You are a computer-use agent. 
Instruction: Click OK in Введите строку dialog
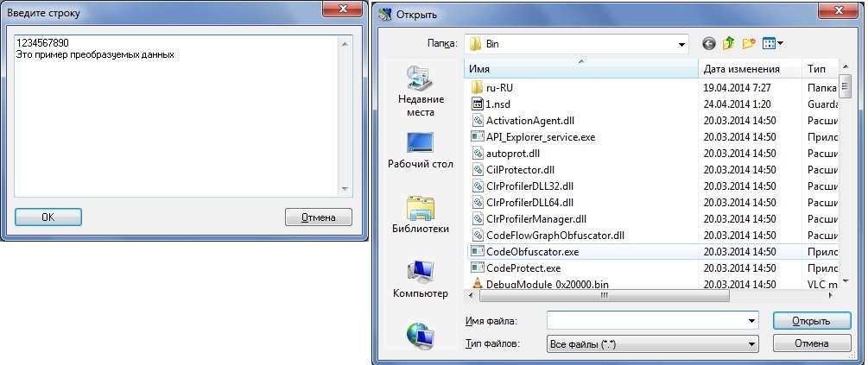pyautogui.click(x=48, y=217)
